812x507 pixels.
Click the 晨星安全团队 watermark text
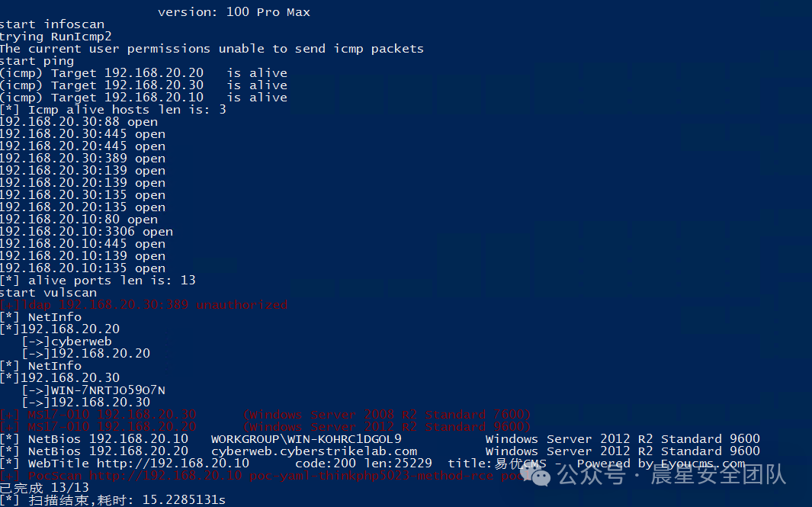pyautogui.click(x=718, y=475)
